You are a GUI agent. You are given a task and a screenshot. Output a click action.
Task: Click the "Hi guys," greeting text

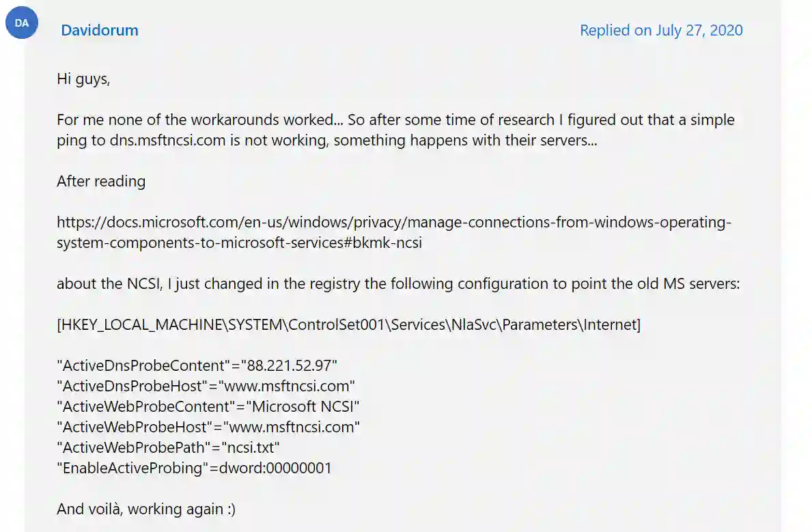(x=83, y=79)
